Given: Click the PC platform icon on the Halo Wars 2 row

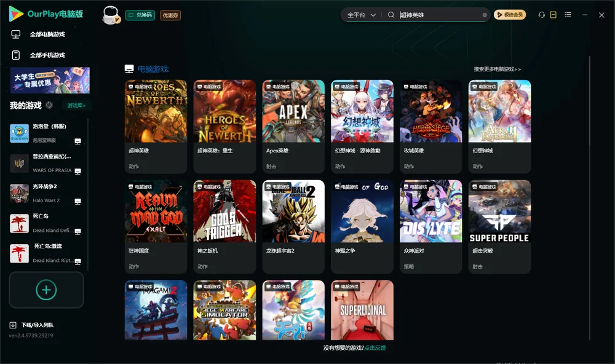Looking at the screenshot, I should tap(78, 201).
